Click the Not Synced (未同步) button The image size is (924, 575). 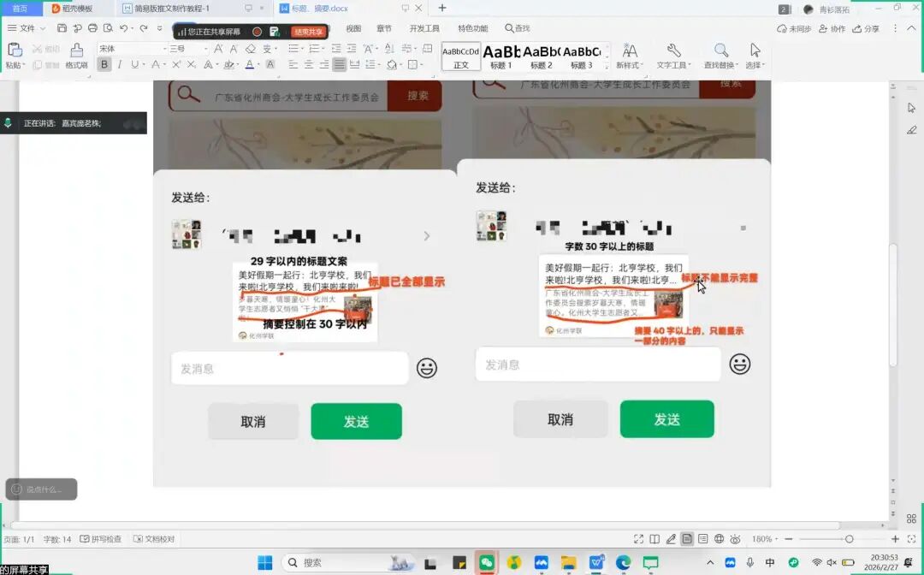(x=794, y=28)
